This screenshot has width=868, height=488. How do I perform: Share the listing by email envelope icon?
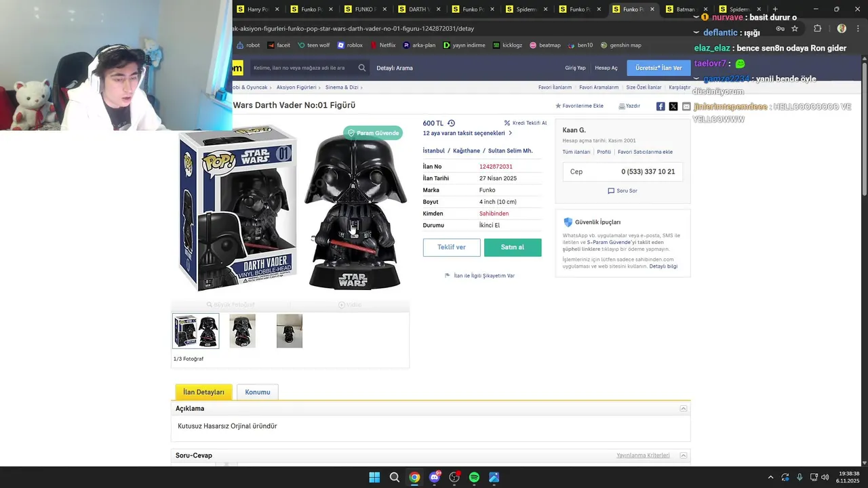[686, 106]
